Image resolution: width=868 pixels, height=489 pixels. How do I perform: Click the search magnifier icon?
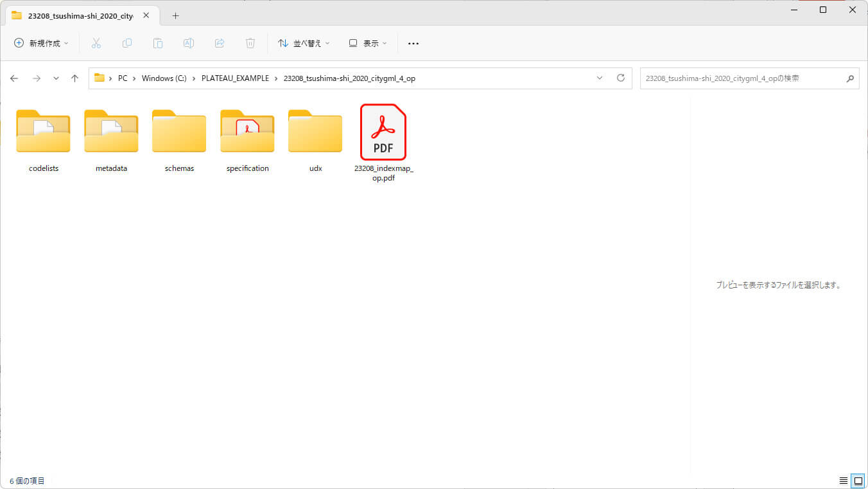click(850, 78)
